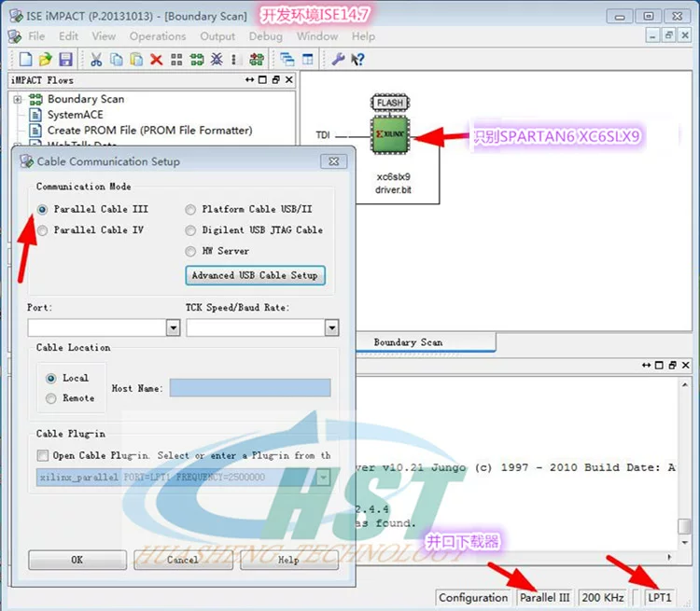Click the four-squares toolbar icon
The width and height of the screenshot is (700, 611).
(176, 60)
